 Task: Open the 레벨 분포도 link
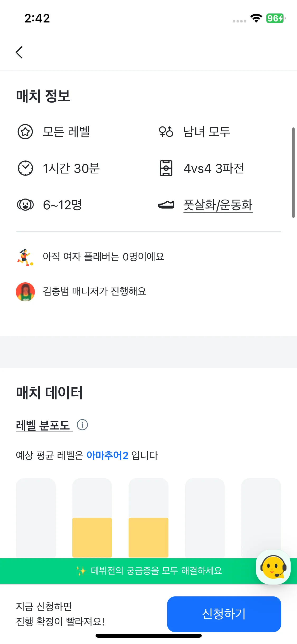[x=44, y=425]
